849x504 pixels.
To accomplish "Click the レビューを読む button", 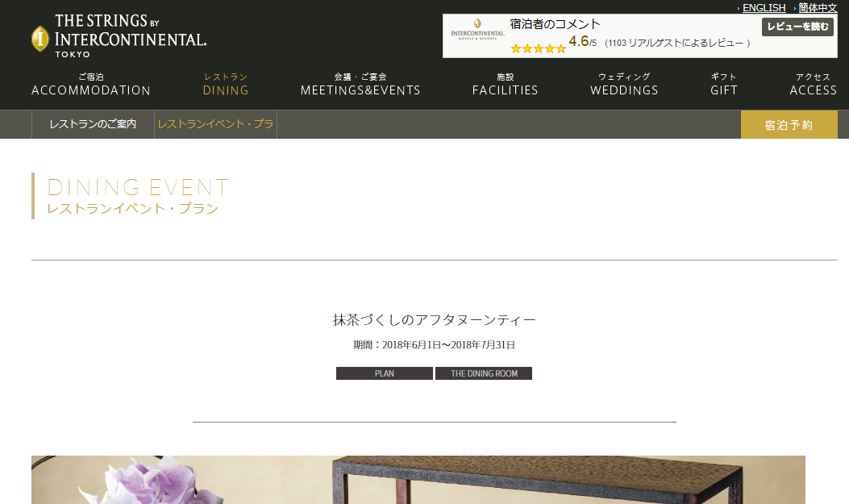I will coord(797,27).
